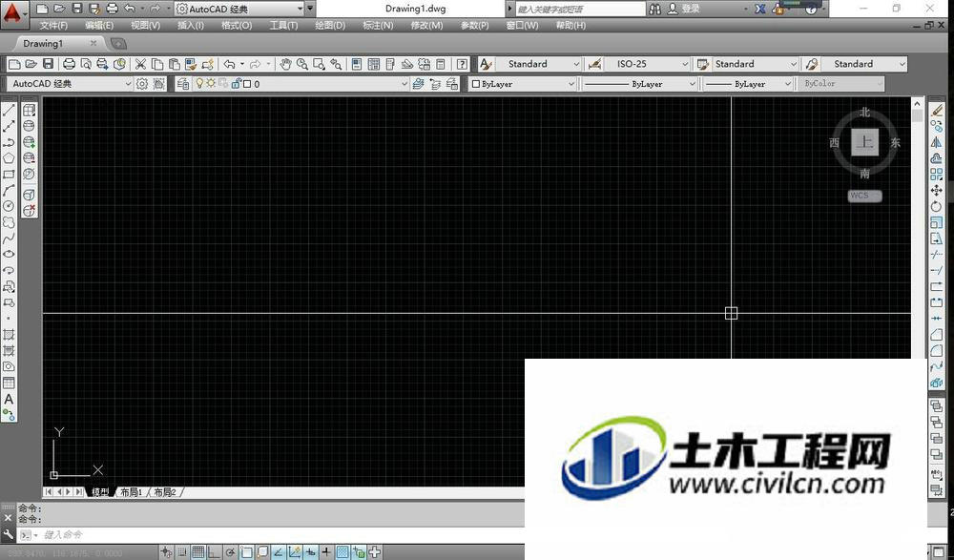Open the 格式(O) menu

[237, 26]
